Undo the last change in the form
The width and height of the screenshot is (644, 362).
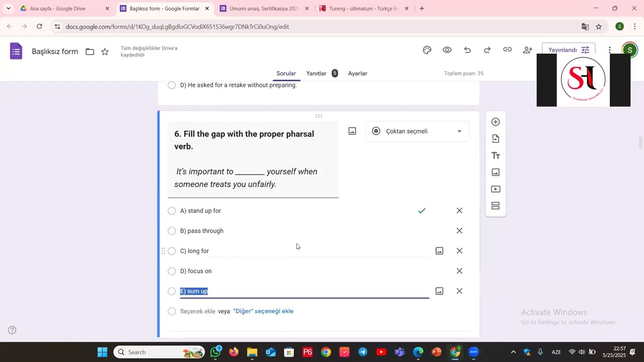[467, 50]
